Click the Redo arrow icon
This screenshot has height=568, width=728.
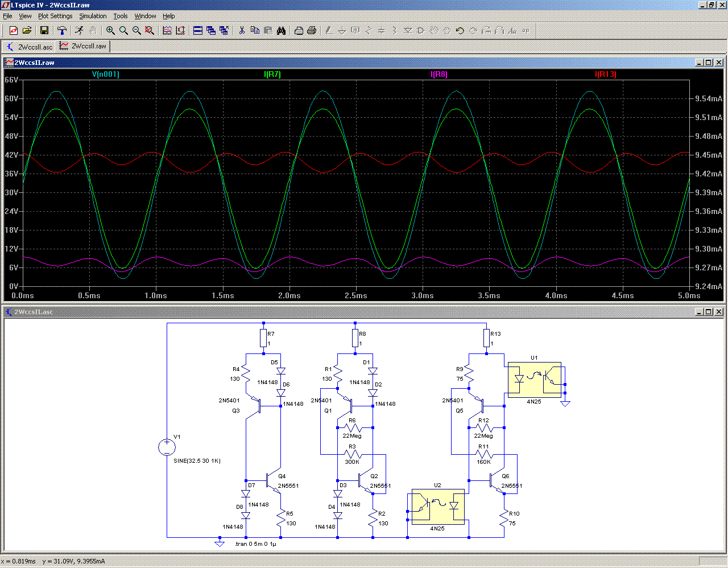[473, 31]
